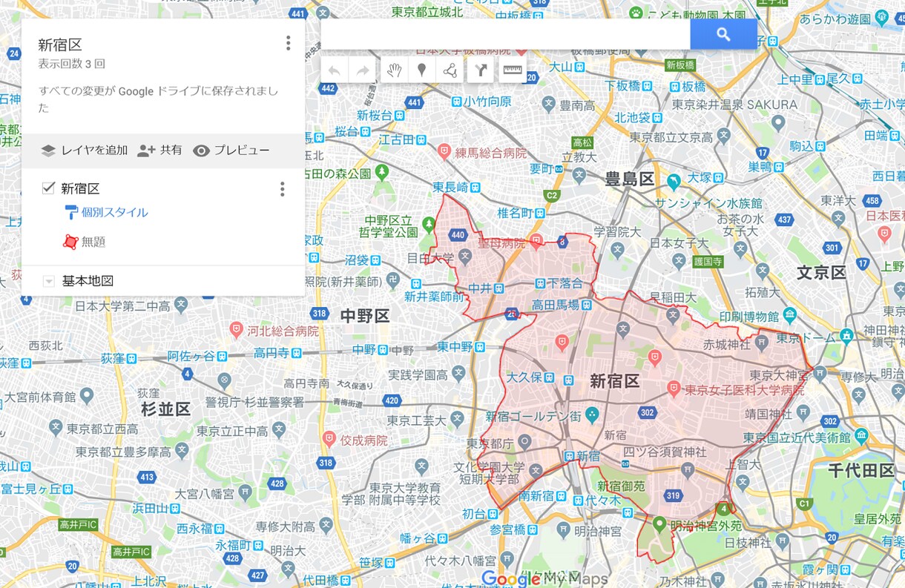905x588 pixels.
Task: Select the add marker pin tool
Action: click(x=422, y=70)
